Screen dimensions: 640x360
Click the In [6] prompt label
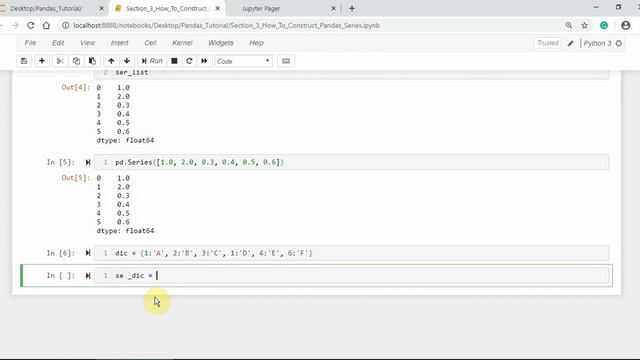pos(61,253)
